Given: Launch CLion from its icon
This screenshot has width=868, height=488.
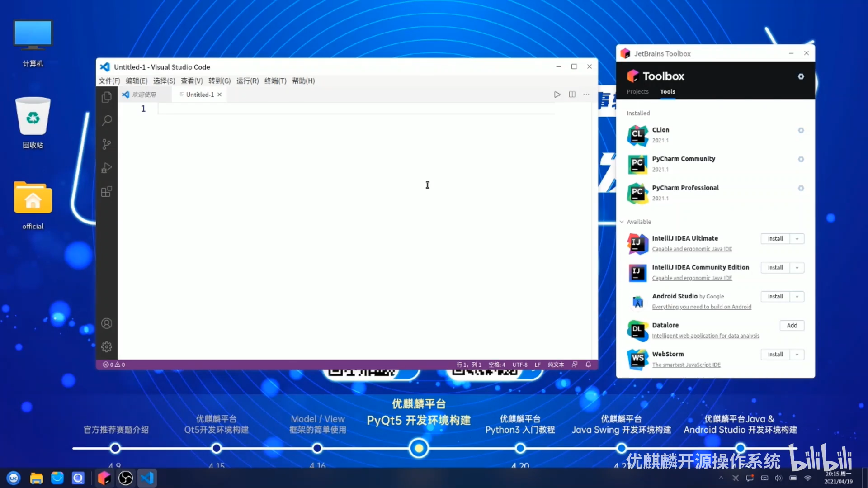Looking at the screenshot, I should (637, 135).
